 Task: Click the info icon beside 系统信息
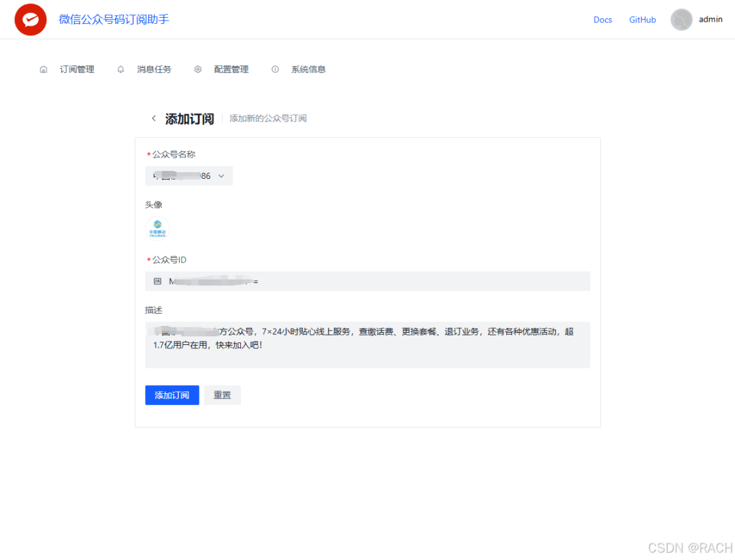(275, 69)
